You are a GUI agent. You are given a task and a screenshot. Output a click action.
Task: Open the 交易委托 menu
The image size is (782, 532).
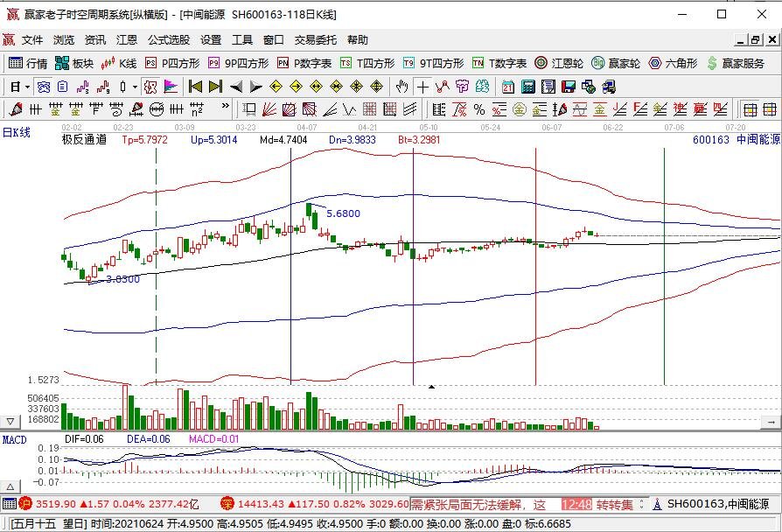point(315,40)
